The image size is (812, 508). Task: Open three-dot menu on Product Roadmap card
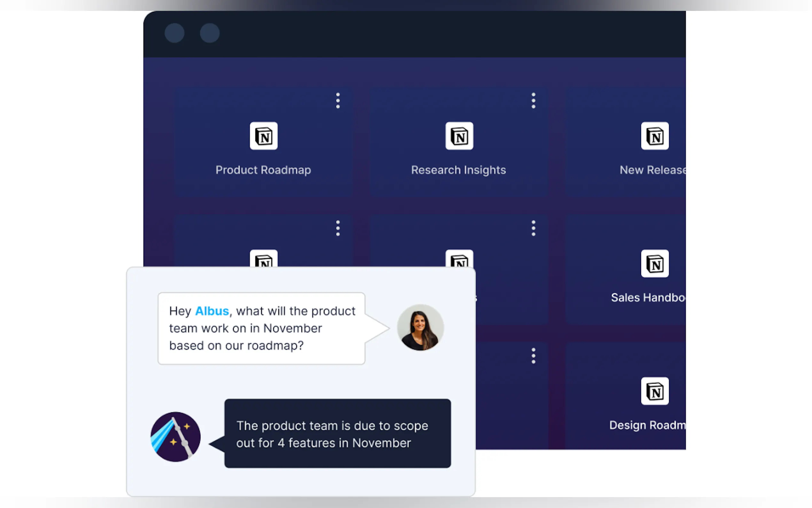coord(338,100)
